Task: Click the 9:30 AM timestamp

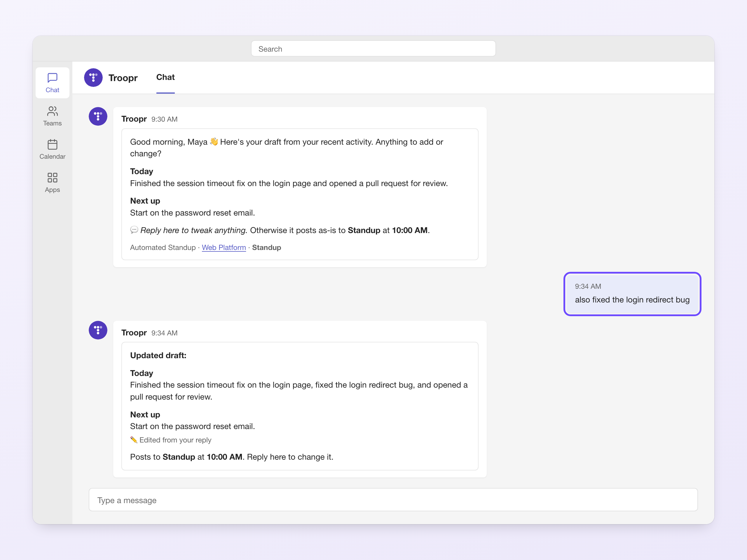Action: pyautogui.click(x=165, y=119)
